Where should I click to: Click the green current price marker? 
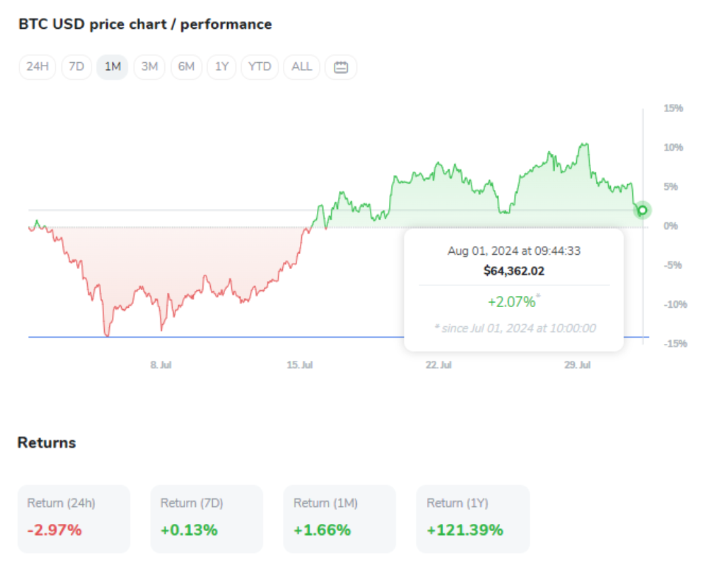642,210
